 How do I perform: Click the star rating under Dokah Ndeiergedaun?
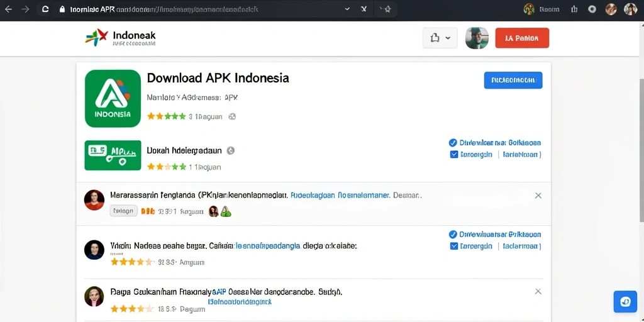click(x=166, y=167)
